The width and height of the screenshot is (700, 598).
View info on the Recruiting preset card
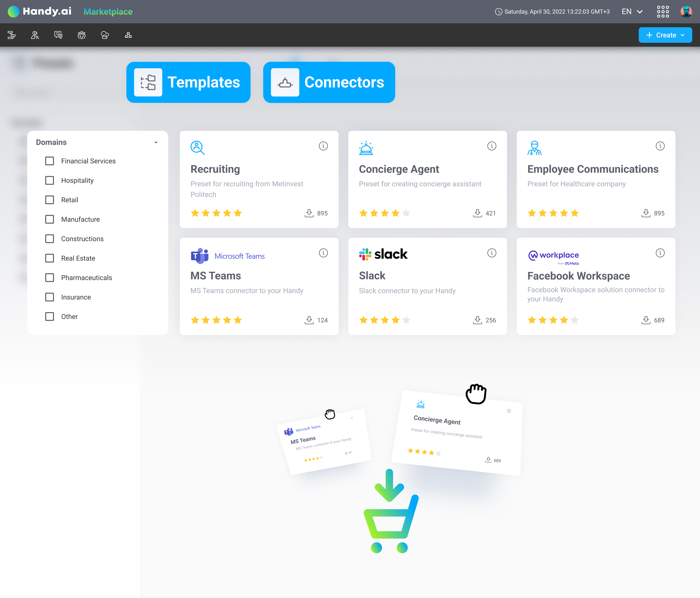pyautogui.click(x=323, y=146)
